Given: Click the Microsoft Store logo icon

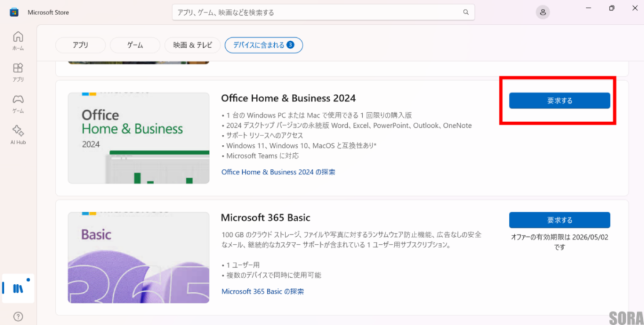Looking at the screenshot, I should 14,13.
